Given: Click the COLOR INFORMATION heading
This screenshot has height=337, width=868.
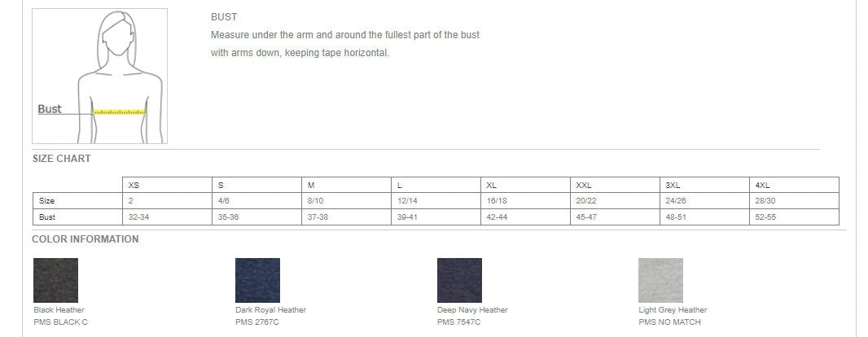Looking at the screenshot, I should [85, 239].
